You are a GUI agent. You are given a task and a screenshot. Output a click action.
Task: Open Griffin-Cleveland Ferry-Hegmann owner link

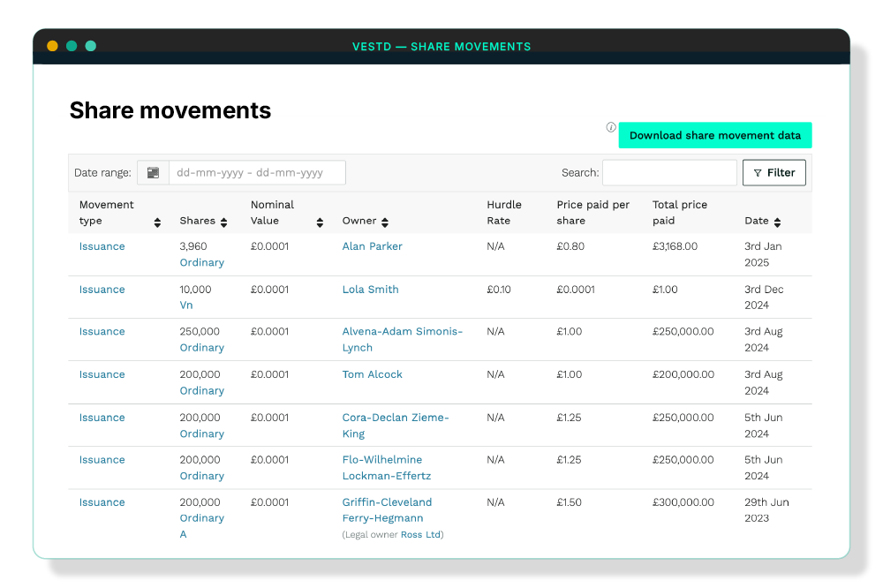pyautogui.click(x=387, y=509)
